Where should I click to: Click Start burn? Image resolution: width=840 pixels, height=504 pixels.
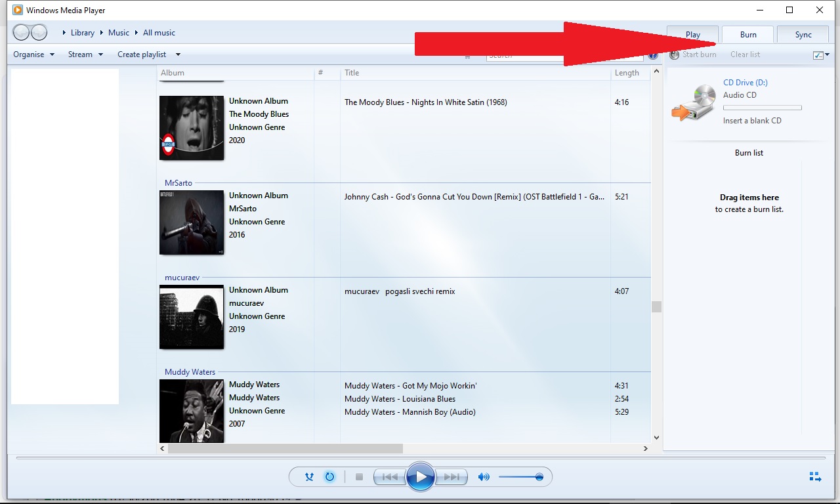pyautogui.click(x=693, y=54)
